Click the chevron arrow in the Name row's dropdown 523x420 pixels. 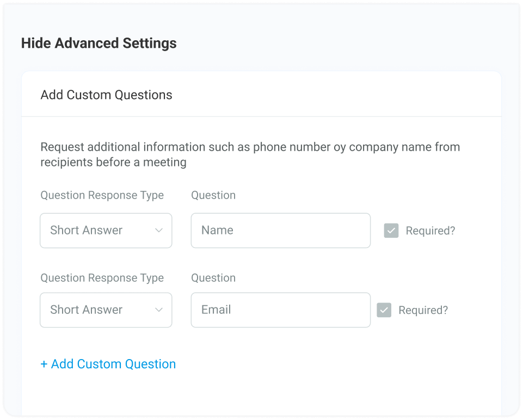click(x=159, y=231)
